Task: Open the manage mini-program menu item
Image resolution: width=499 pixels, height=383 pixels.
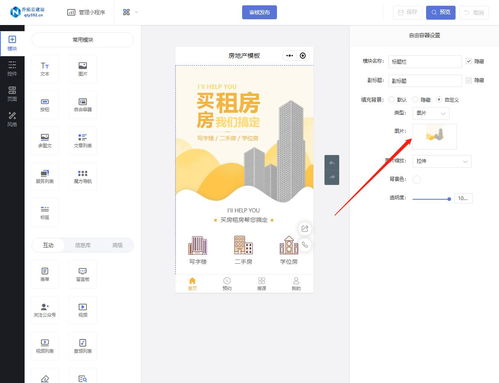Action: tap(86, 12)
